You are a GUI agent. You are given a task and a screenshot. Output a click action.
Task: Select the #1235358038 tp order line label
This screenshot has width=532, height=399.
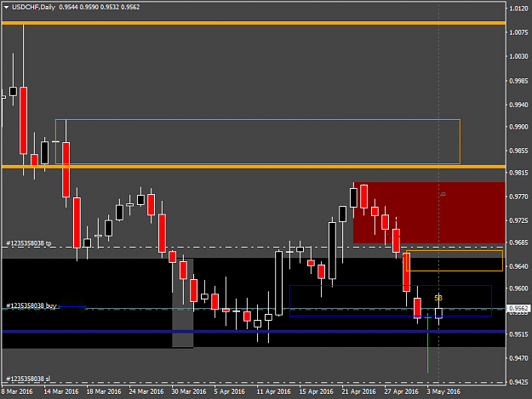point(29,243)
